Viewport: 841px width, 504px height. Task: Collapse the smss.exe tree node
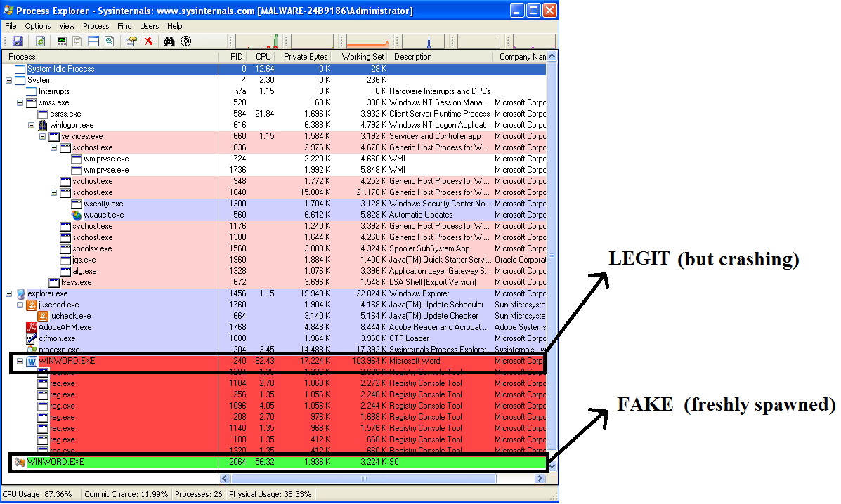(x=20, y=102)
